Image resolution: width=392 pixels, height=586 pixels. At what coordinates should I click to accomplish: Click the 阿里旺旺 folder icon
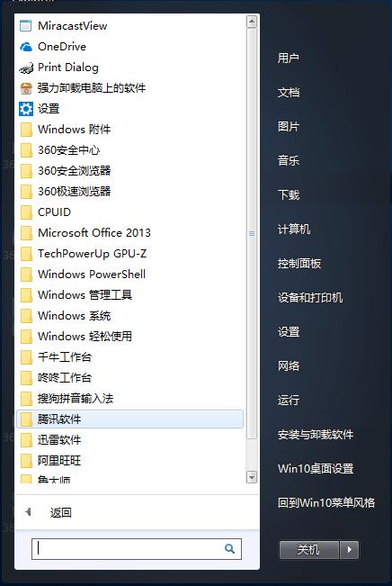click(26, 461)
